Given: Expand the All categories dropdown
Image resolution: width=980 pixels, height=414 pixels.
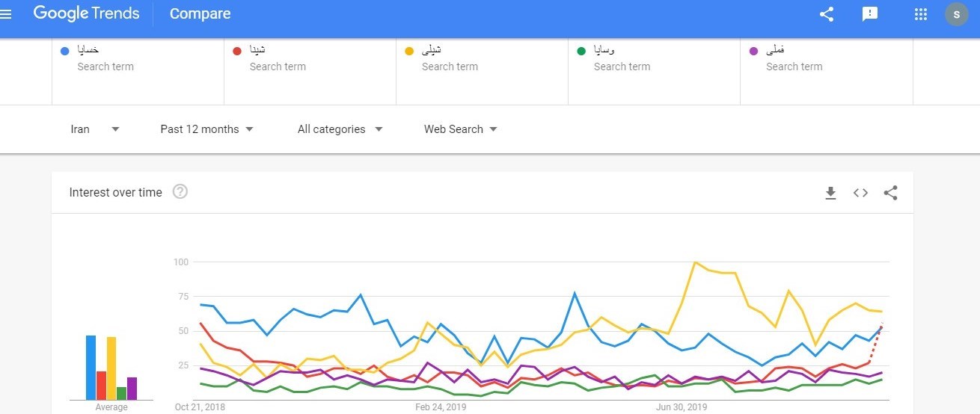Looking at the screenshot, I should 340,129.
